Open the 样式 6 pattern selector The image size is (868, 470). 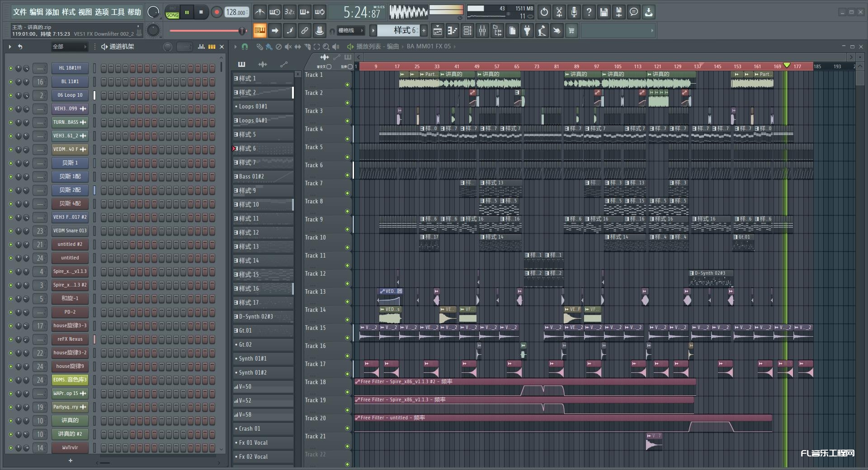pos(399,31)
